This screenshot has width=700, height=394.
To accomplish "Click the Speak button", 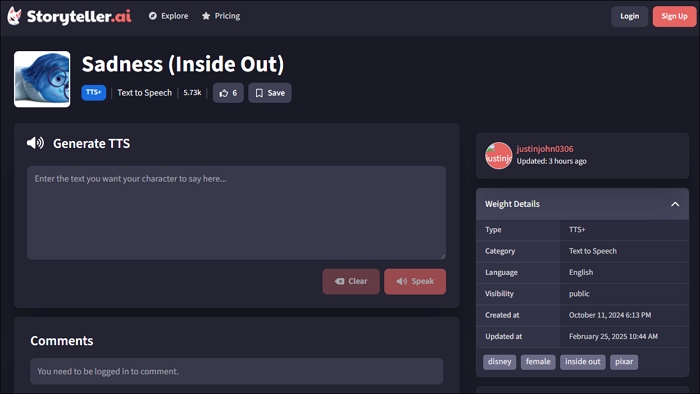I will [x=415, y=281].
